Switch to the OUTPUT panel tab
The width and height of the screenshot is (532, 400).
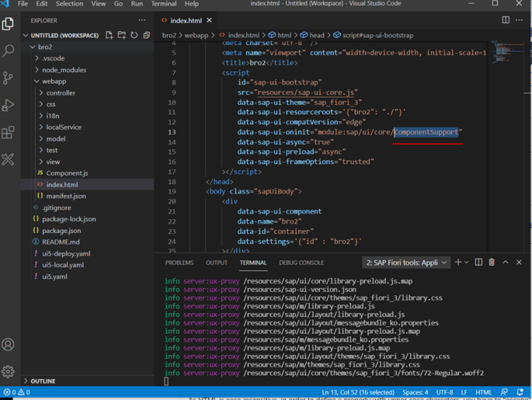[216, 262]
